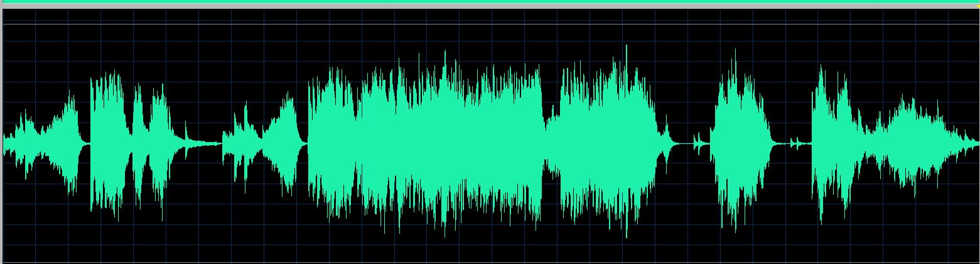
Task: Click the green overview range bar above waveform
Action: 490,1
